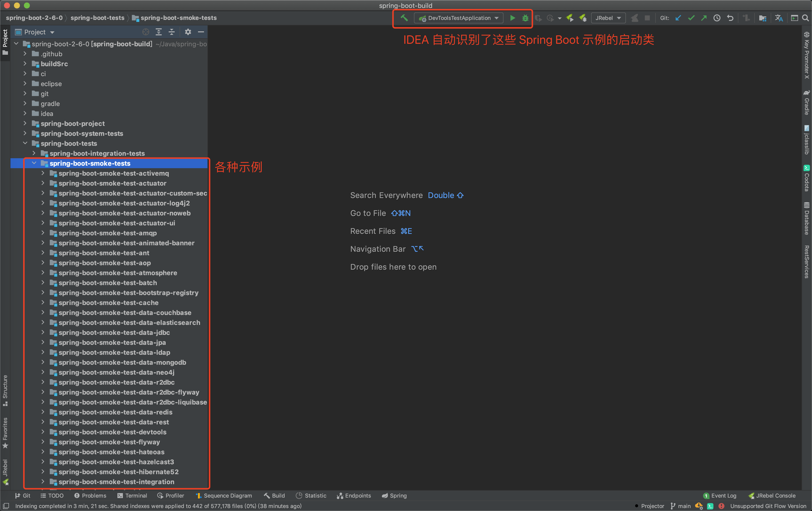Debug with JRebel rocket bug icon

coord(583,18)
